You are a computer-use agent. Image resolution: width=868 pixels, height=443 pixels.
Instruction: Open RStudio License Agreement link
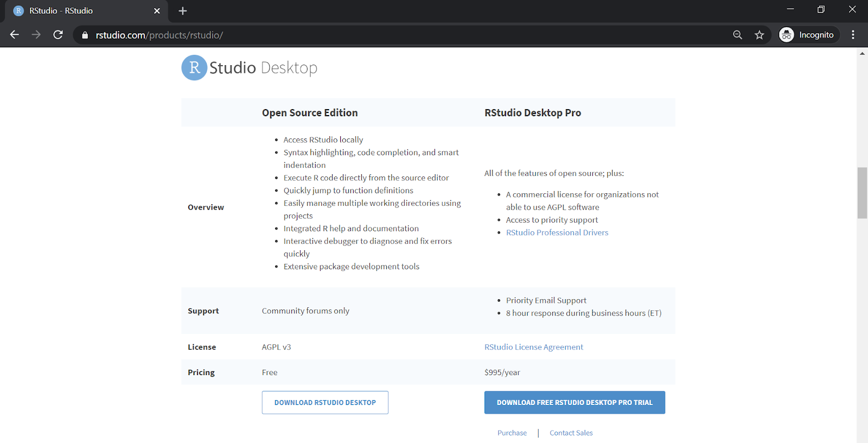coord(534,347)
